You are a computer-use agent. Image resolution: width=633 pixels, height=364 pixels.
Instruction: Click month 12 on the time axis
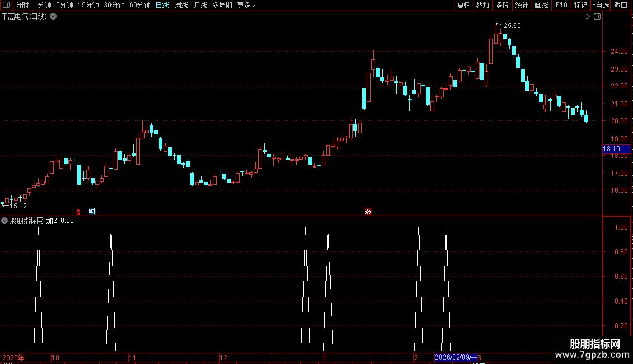(x=224, y=357)
